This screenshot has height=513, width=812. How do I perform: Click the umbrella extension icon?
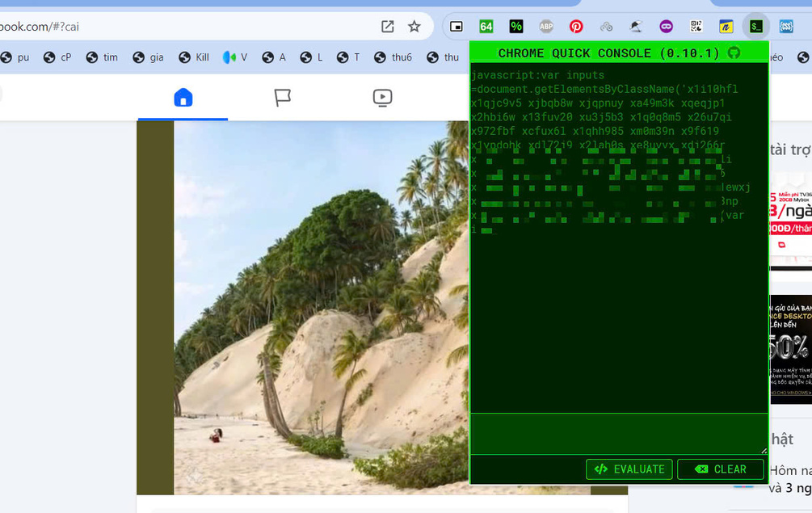click(x=636, y=27)
